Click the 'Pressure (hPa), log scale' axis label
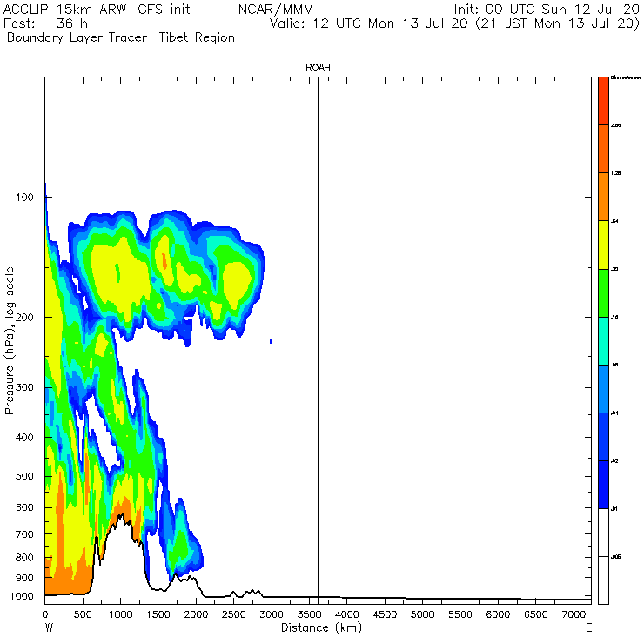 (x=10, y=340)
